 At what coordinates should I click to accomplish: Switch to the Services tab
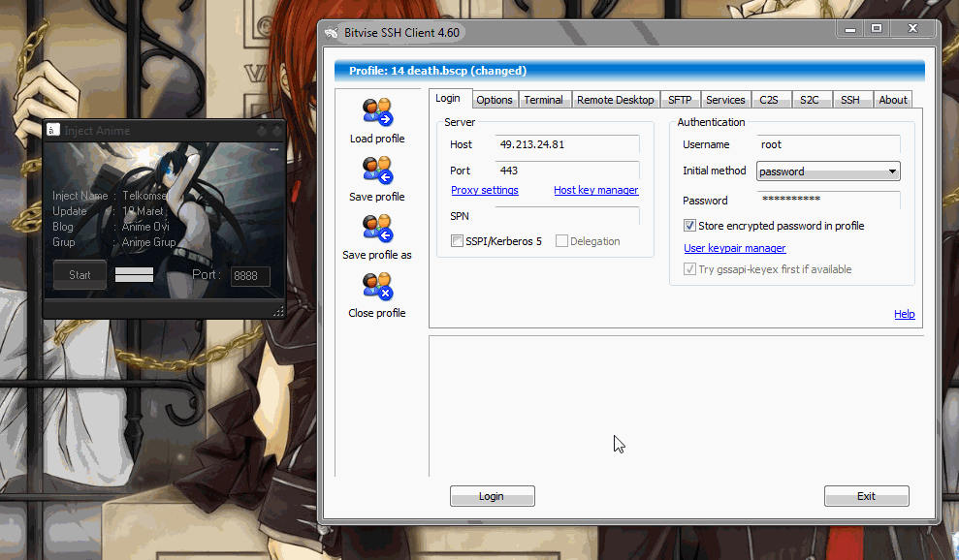[725, 100]
